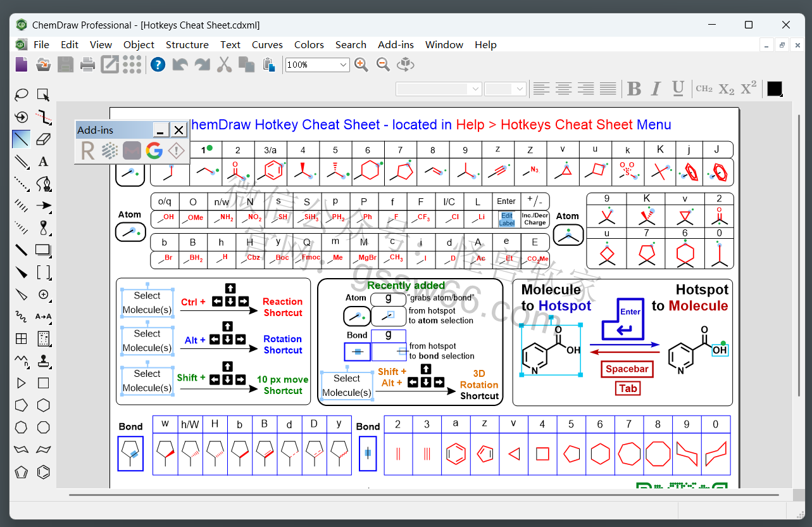Toggle Italic text formatting

[x=656, y=89]
